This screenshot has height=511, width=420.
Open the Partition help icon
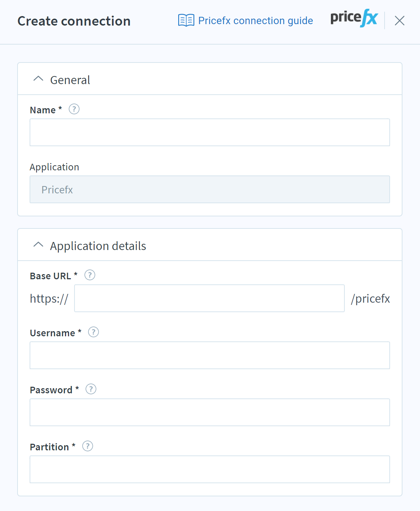click(87, 446)
